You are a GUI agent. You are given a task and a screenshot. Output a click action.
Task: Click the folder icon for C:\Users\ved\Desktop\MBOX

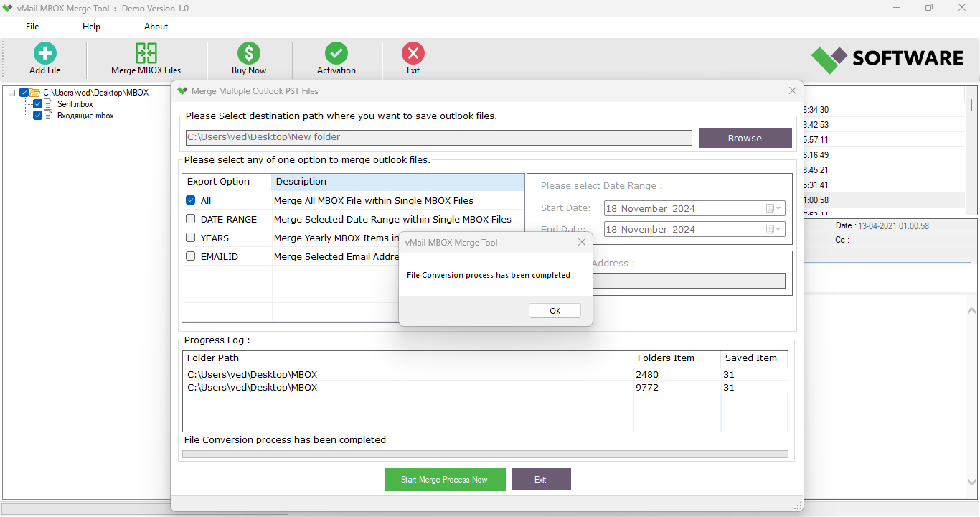[x=34, y=93]
